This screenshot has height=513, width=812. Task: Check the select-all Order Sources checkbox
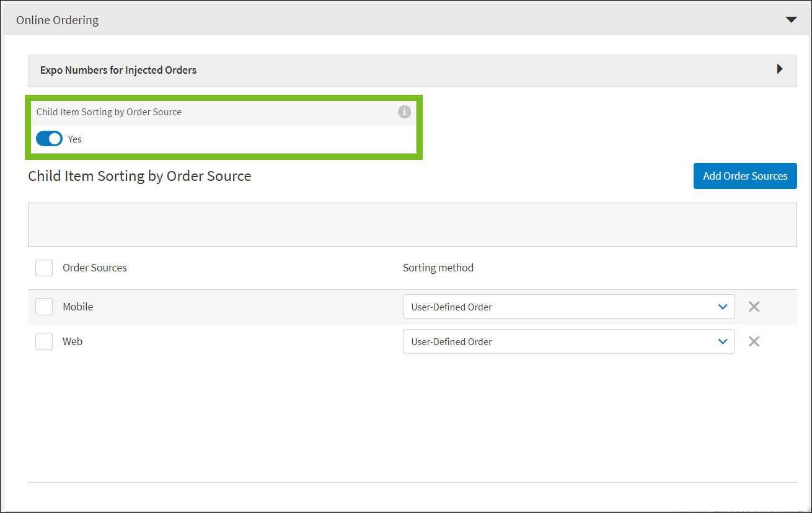coord(44,268)
